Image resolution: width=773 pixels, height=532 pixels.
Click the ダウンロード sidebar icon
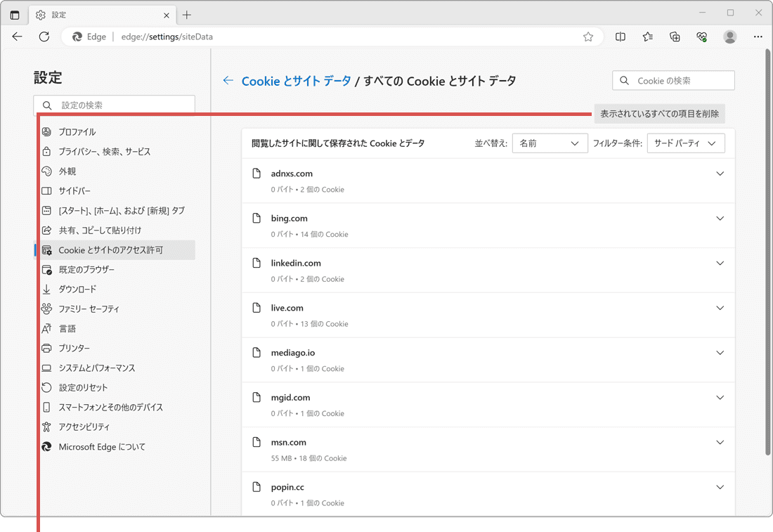click(x=46, y=289)
